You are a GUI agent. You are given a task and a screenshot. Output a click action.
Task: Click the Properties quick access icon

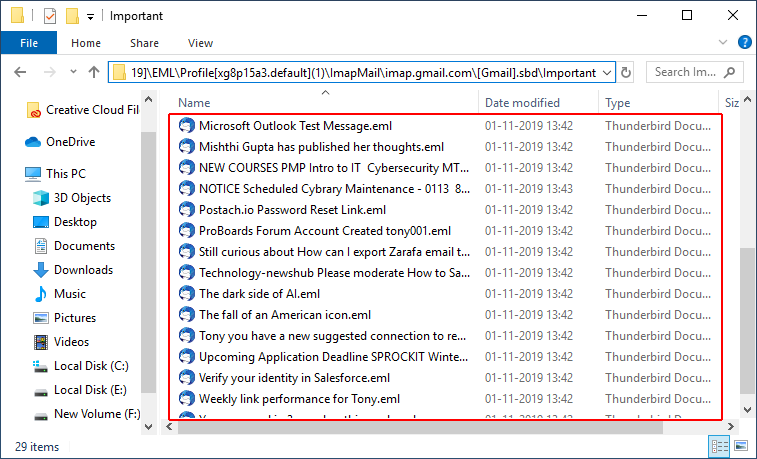pyautogui.click(x=50, y=16)
